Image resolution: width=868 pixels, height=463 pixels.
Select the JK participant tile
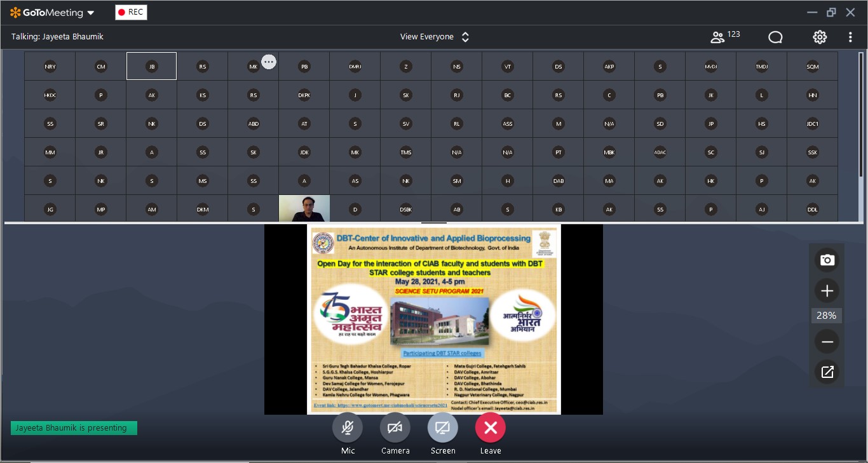pyautogui.click(x=711, y=95)
